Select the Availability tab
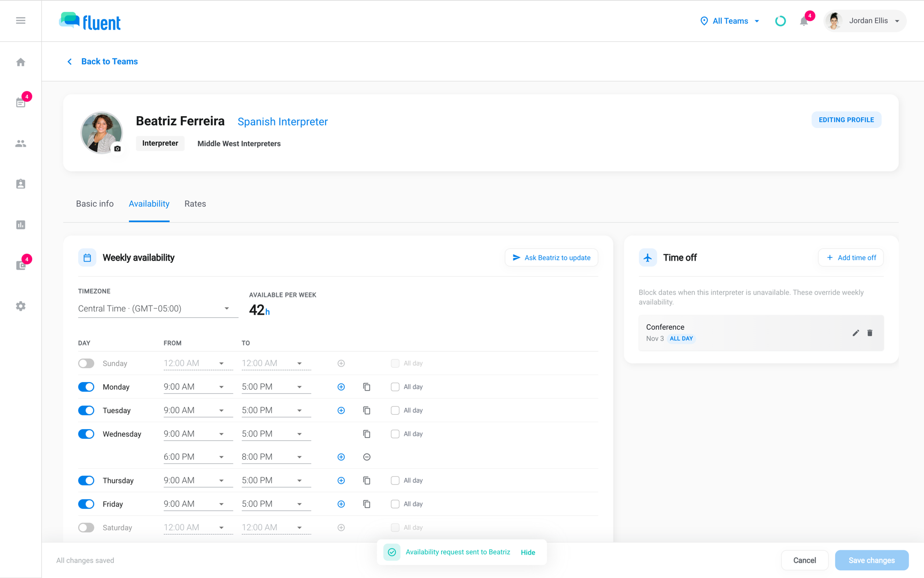This screenshot has height=578, width=924. pyautogui.click(x=149, y=204)
